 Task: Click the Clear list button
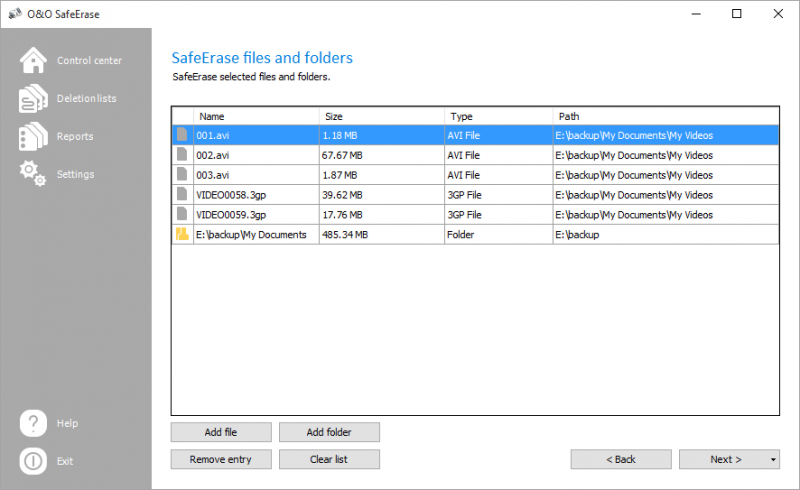coord(329,459)
